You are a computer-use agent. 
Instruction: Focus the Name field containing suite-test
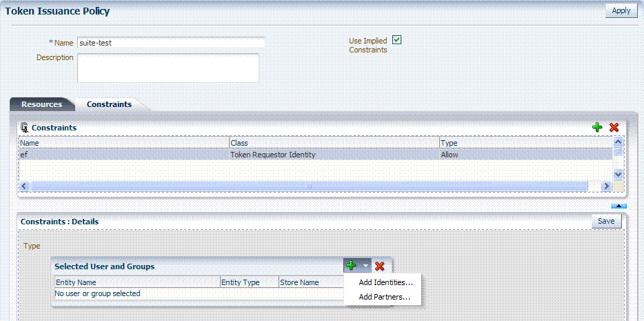[x=171, y=43]
